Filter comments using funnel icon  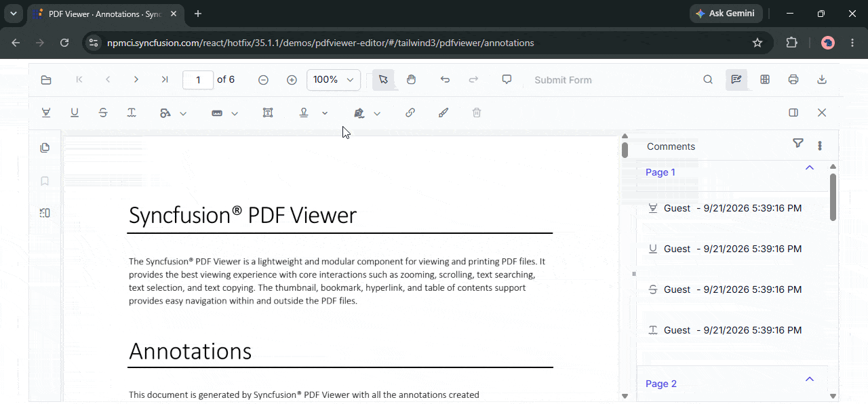(798, 143)
